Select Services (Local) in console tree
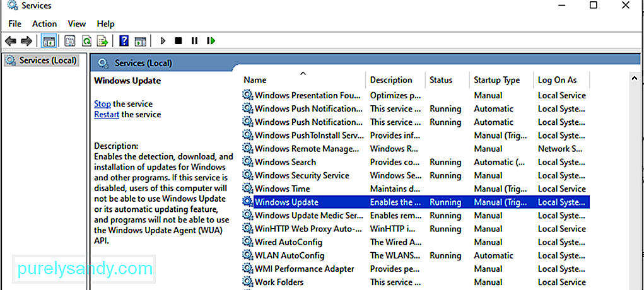Image resolution: width=644 pixels, height=290 pixels. 42,61
